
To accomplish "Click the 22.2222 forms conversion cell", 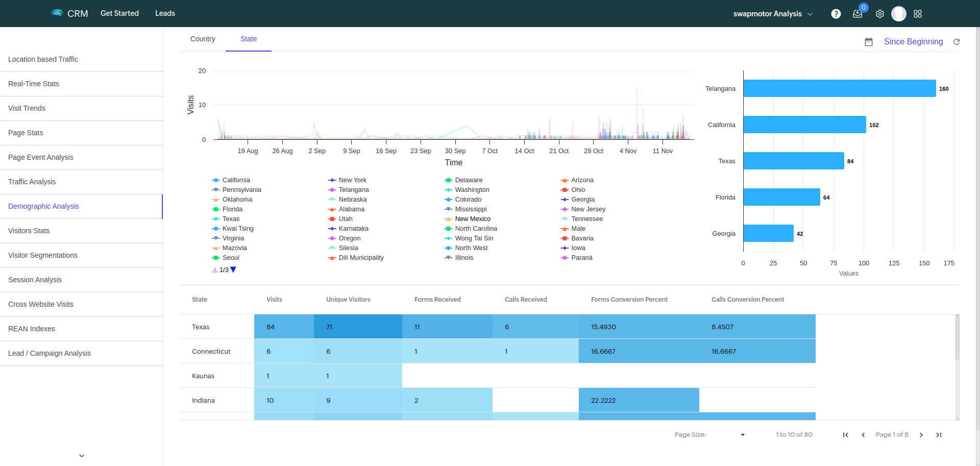I will click(639, 400).
